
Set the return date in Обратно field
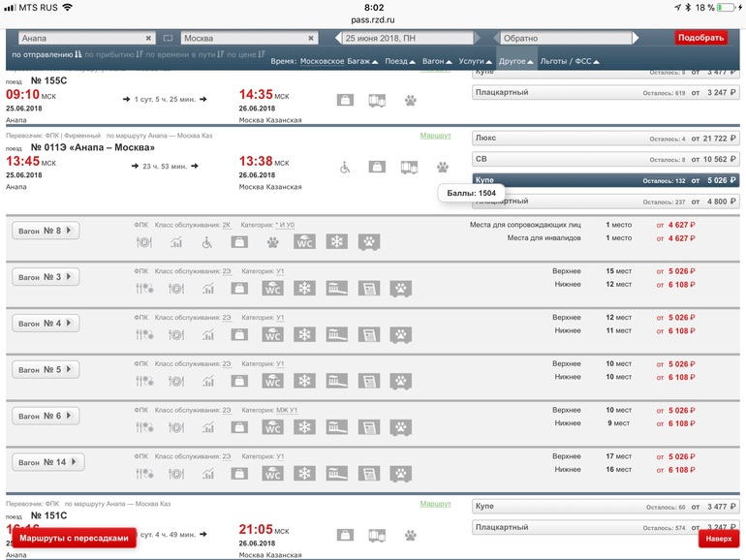coord(579,38)
